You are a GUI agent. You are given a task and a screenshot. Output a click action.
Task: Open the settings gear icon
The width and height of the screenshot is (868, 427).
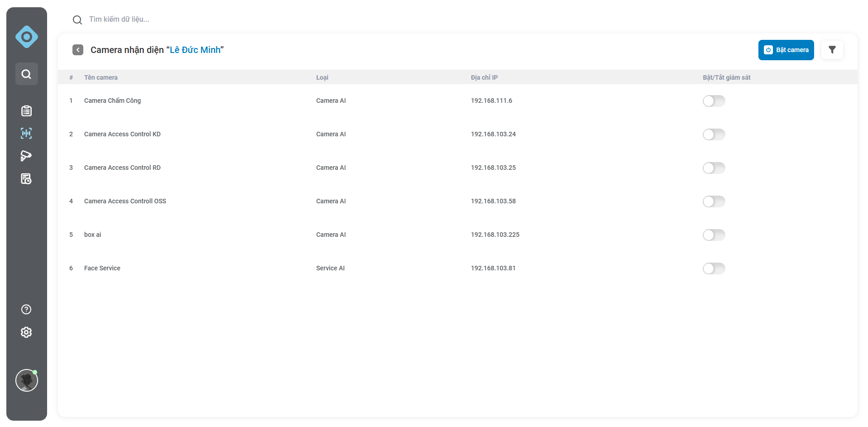(x=26, y=332)
